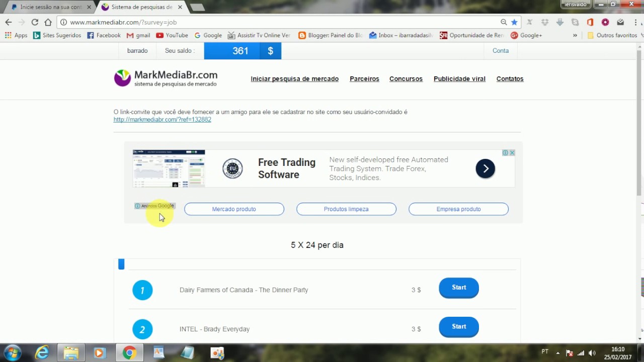Click the MarkMediaBr.com logo
The image size is (644, 362).
point(166,78)
